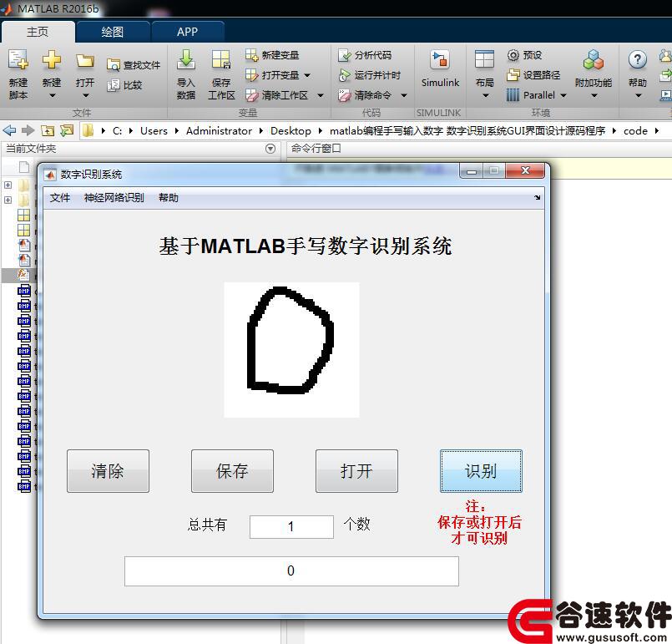Open the 文件 menu in 数字识别系统 window

[x=60, y=198]
